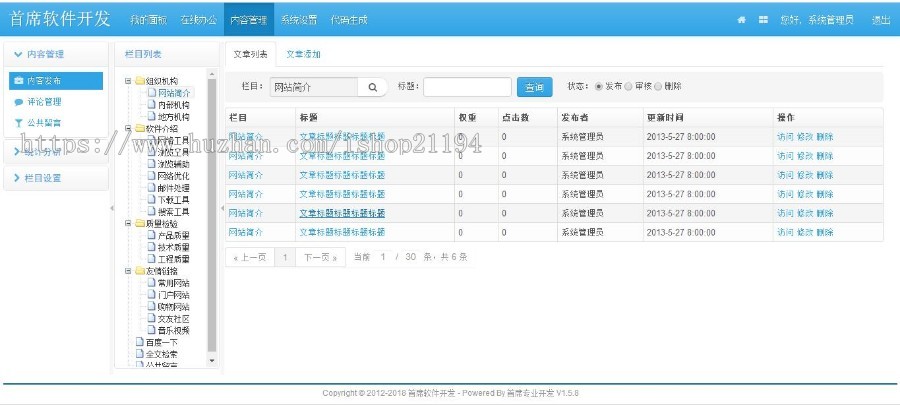Select 常用网站 in the 栏目 tree
This screenshot has height=405, width=900.
[x=173, y=283]
